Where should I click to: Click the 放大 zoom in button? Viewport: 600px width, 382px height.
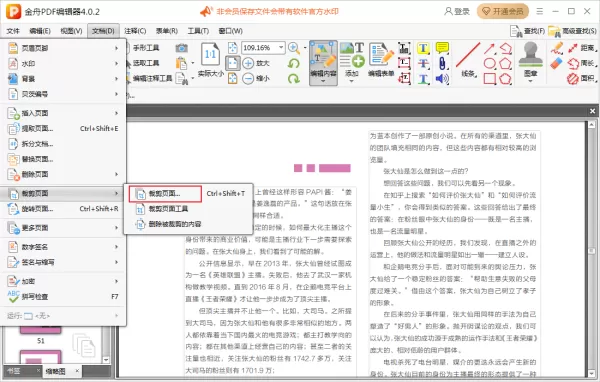pos(256,63)
